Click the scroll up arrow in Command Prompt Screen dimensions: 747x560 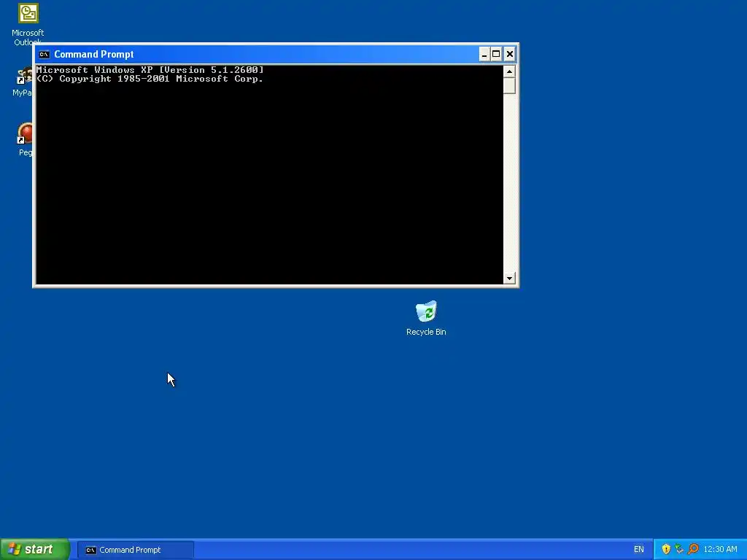[509, 71]
